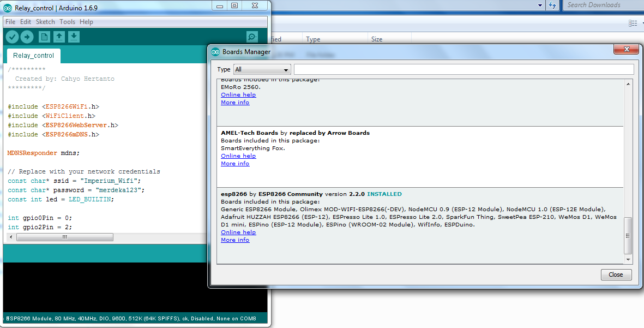Click the Close button in Boards Manager
644x328 pixels.
(x=616, y=275)
